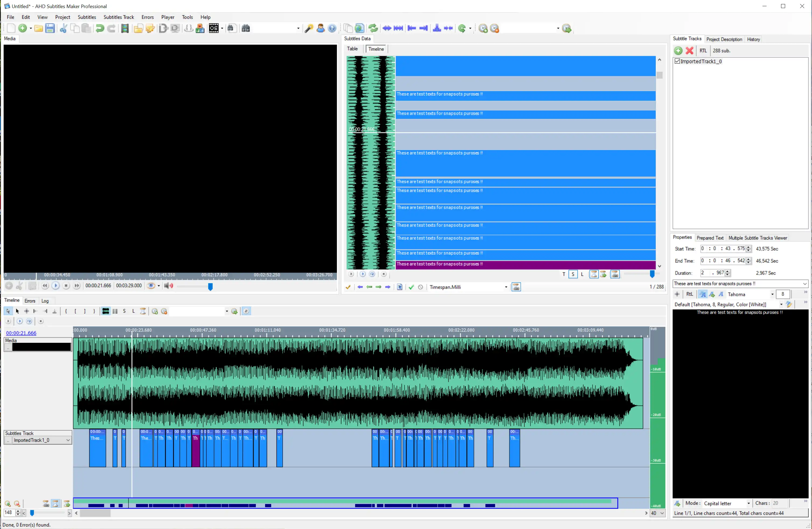This screenshot has width=812, height=529.
Task: Click the Save project floppy icon
Action: click(x=50, y=28)
